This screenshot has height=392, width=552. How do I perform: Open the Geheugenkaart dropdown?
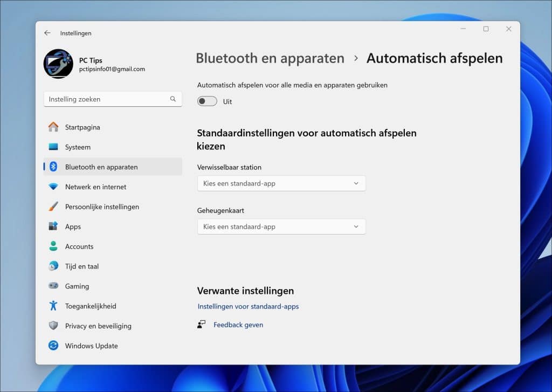[x=281, y=227]
